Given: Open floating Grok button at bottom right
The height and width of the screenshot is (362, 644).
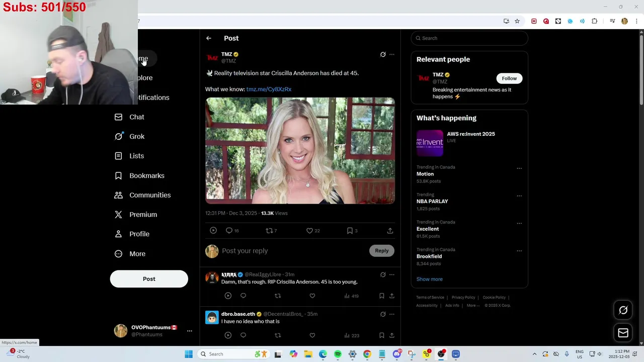Looking at the screenshot, I should [623, 310].
